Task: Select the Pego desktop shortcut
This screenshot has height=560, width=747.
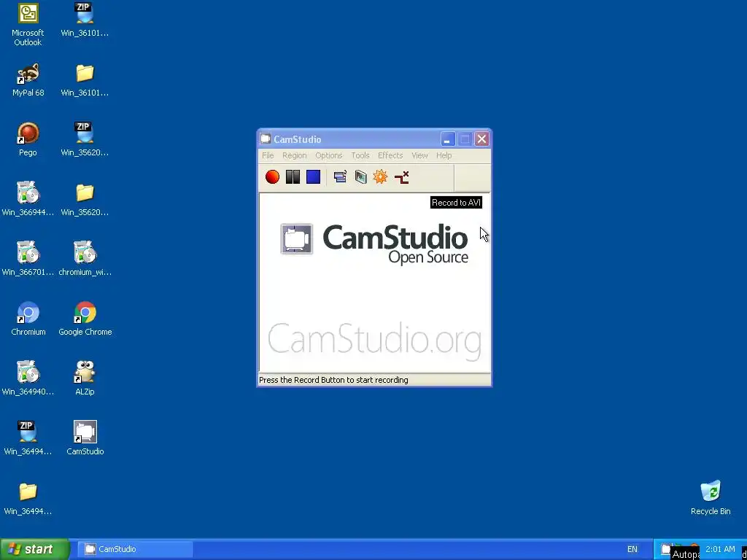Action: tap(28, 140)
